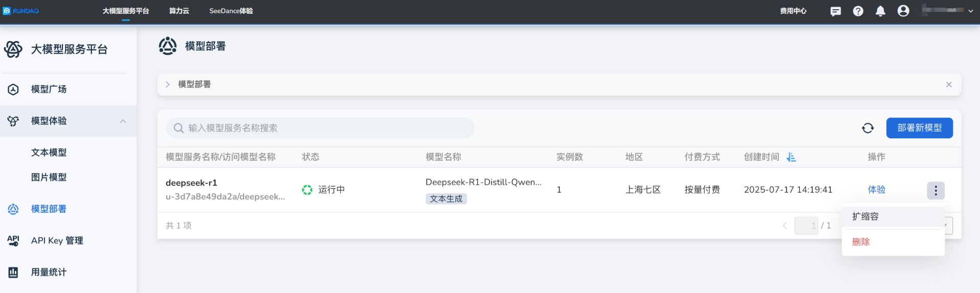Click the Deepseek-R1-Distill-Qwen... model name
The image size is (980, 293).
(x=483, y=182)
